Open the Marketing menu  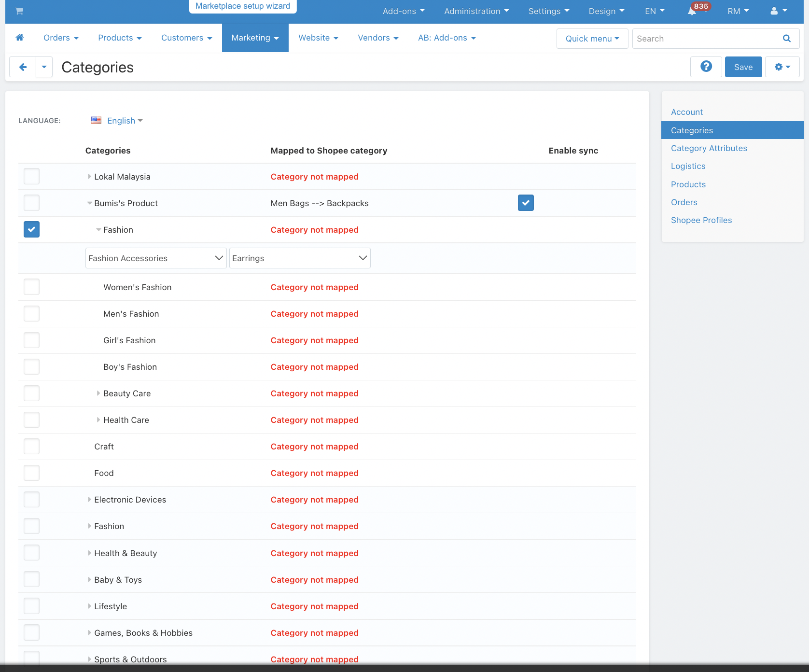pos(255,38)
